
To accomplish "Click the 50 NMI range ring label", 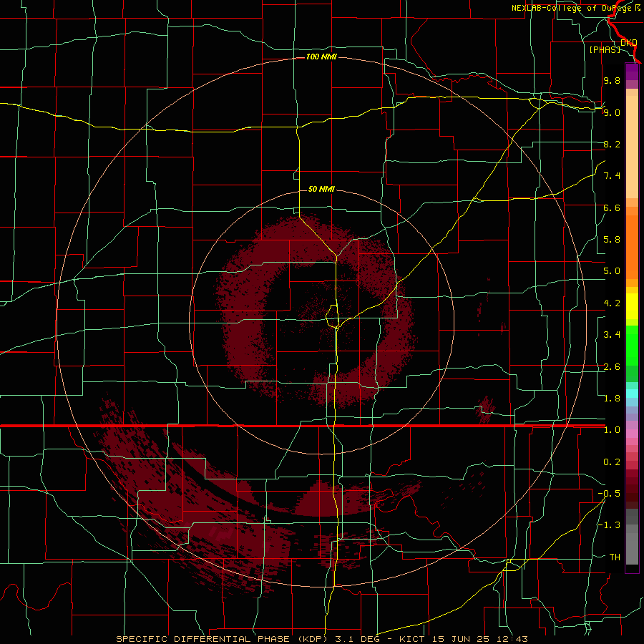I will click(x=321, y=189).
